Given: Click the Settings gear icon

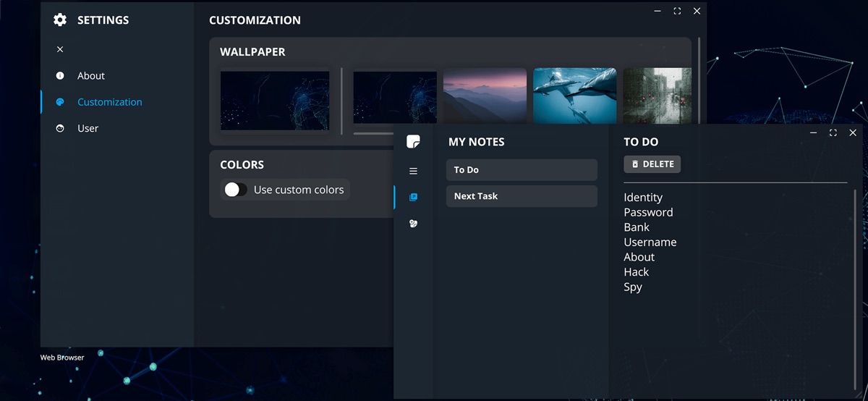Looking at the screenshot, I should [60, 20].
